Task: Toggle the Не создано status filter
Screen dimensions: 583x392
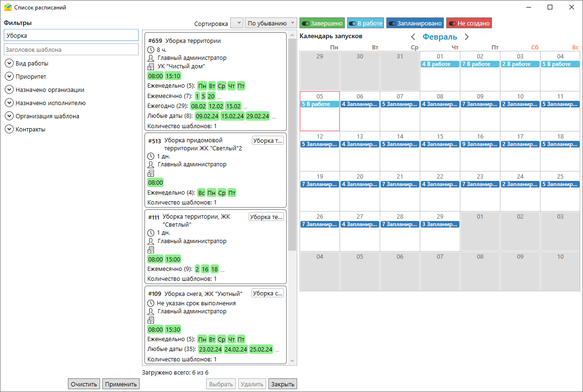Action: [469, 23]
